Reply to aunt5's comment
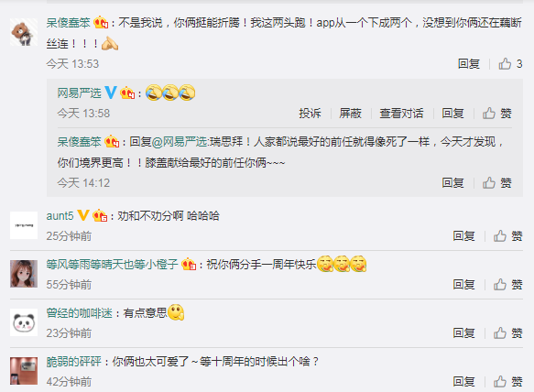 pyautogui.click(x=463, y=235)
